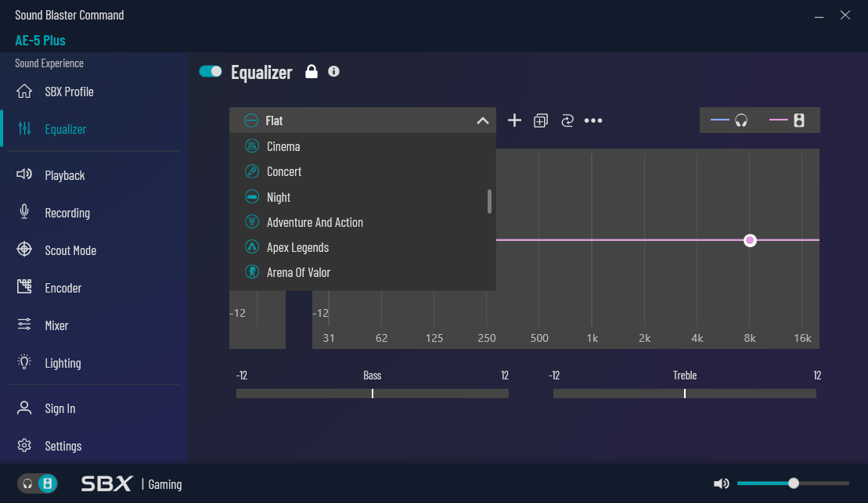The height and width of the screenshot is (503, 868).
Task: Click the Encoder icon
Action: pyautogui.click(x=24, y=286)
